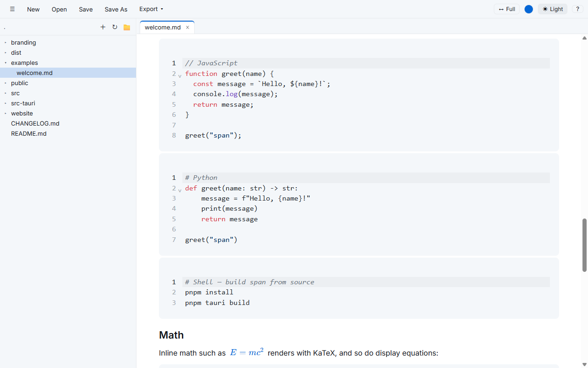
Task: Click line number 7 in Python block
Action: point(174,240)
